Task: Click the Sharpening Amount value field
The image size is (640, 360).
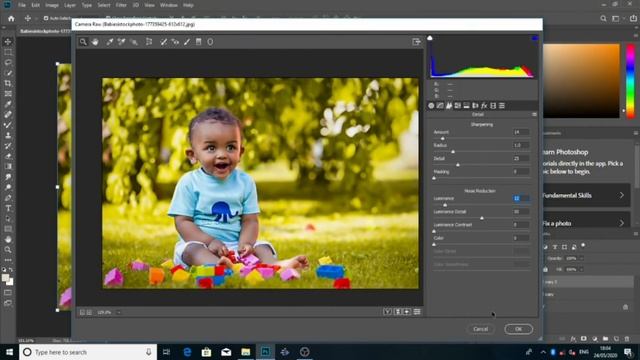Action: coord(521,132)
